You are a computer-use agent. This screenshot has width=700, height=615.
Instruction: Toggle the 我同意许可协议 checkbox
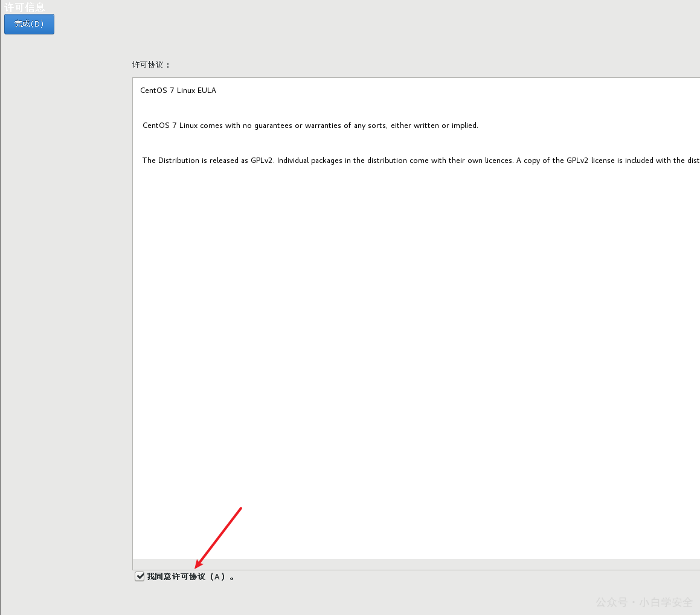140,576
